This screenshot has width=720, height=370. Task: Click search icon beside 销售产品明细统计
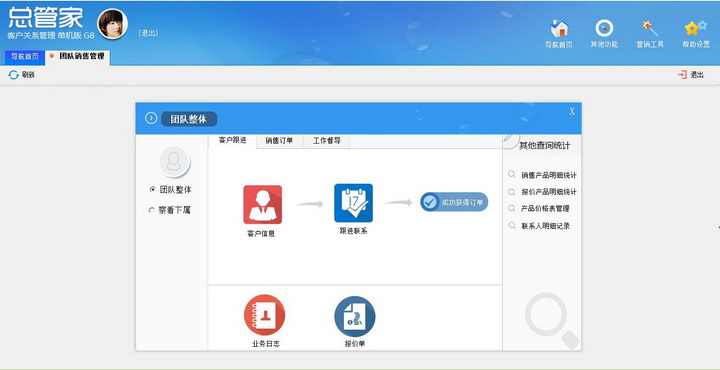512,174
